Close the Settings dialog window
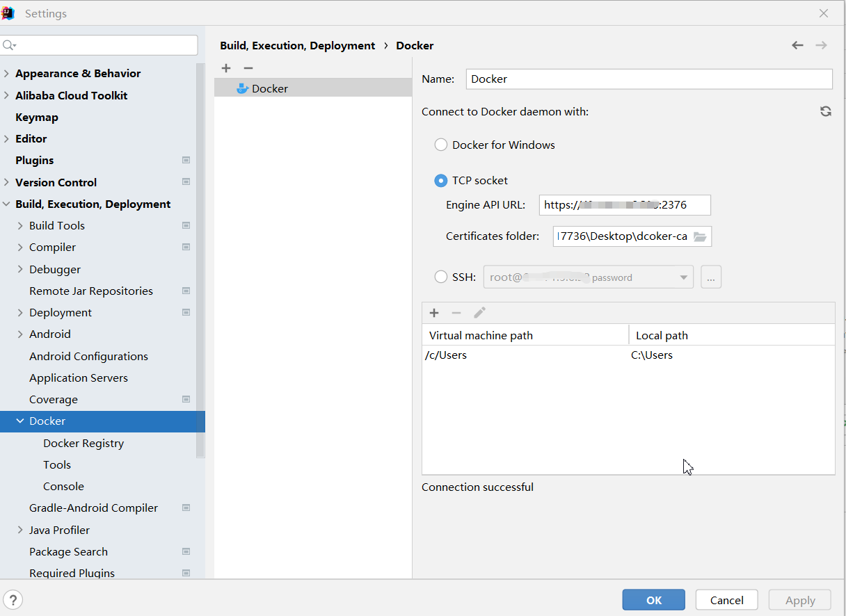The width and height of the screenshot is (846, 616). pyautogui.click(x=824, y=13)
